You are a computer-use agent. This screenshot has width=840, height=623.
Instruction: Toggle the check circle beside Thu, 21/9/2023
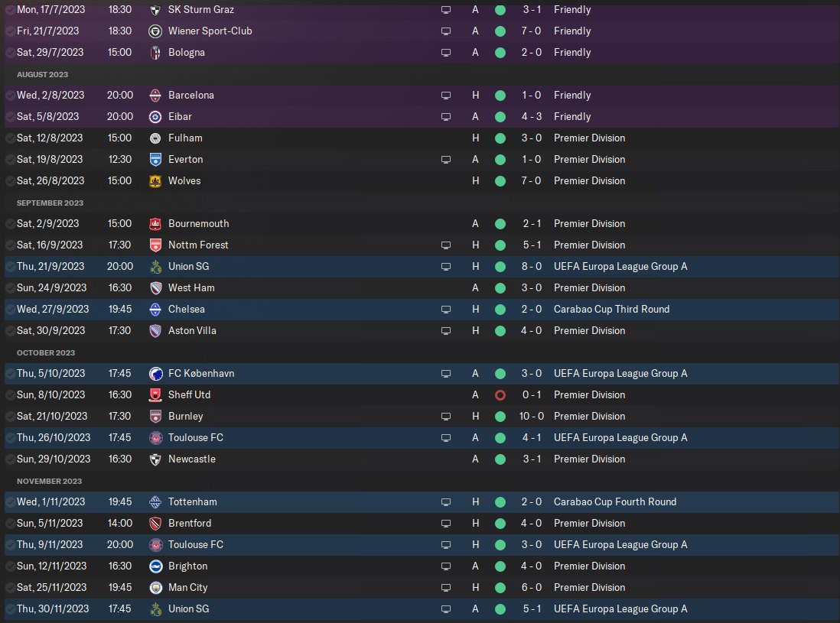point(10,267)
